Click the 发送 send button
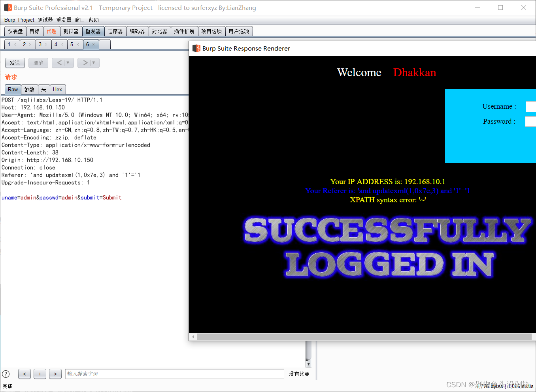536x392 pixels. 15,63
